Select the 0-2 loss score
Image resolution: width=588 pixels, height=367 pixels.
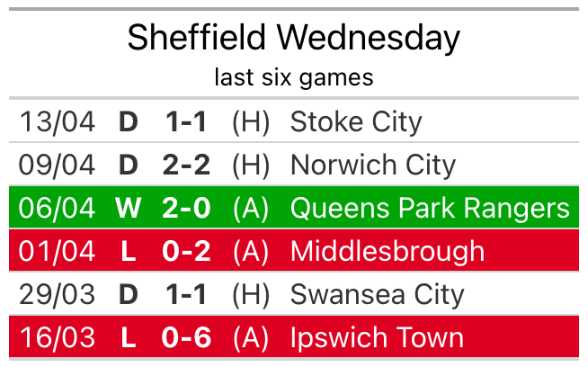coord(186,251)
